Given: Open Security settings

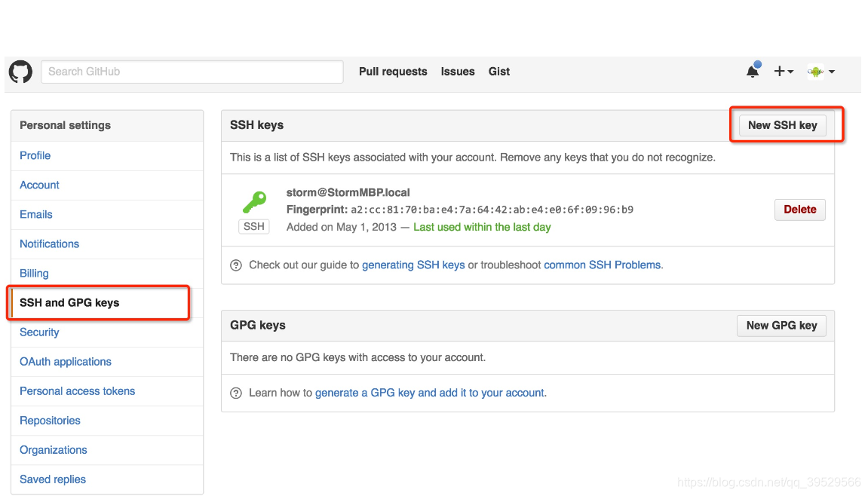Looking at the screenshot, I should pyautogui.click(x=39, y=332).
